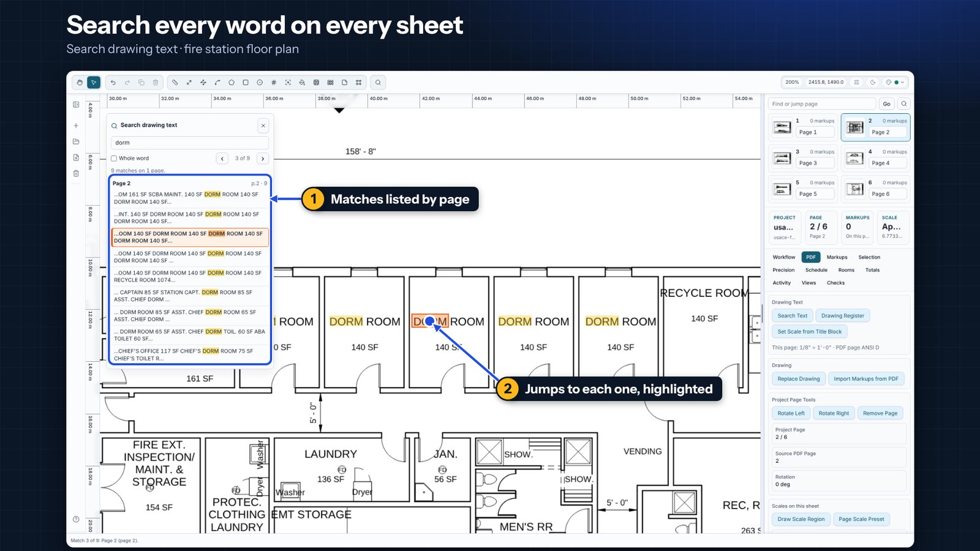Viewport: 980px width, 551px height.
Task: Click the help icon at bottom left
Action: point(76,519)
